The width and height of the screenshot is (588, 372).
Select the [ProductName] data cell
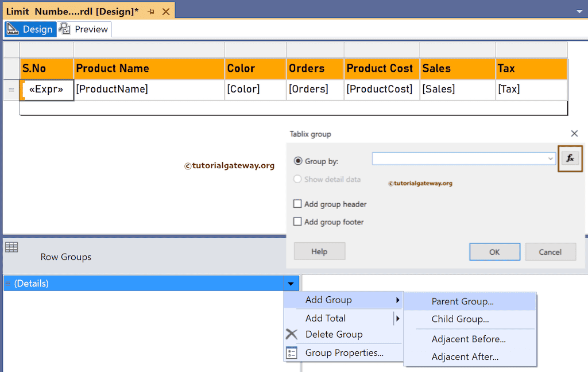tap(149, 90)
